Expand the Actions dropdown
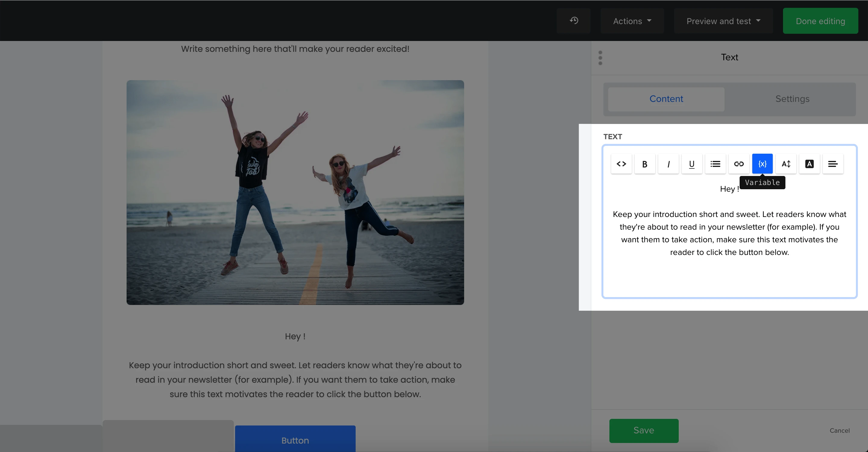 (632, 21)
